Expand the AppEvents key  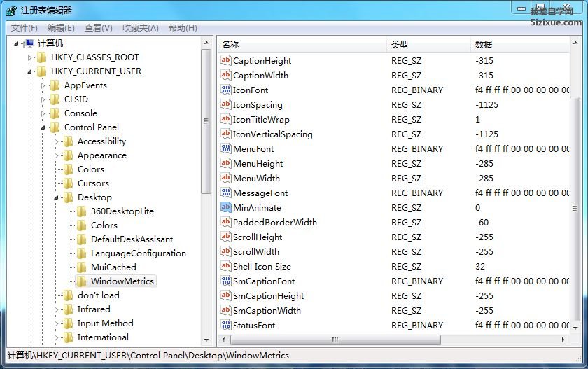point(43,85)
